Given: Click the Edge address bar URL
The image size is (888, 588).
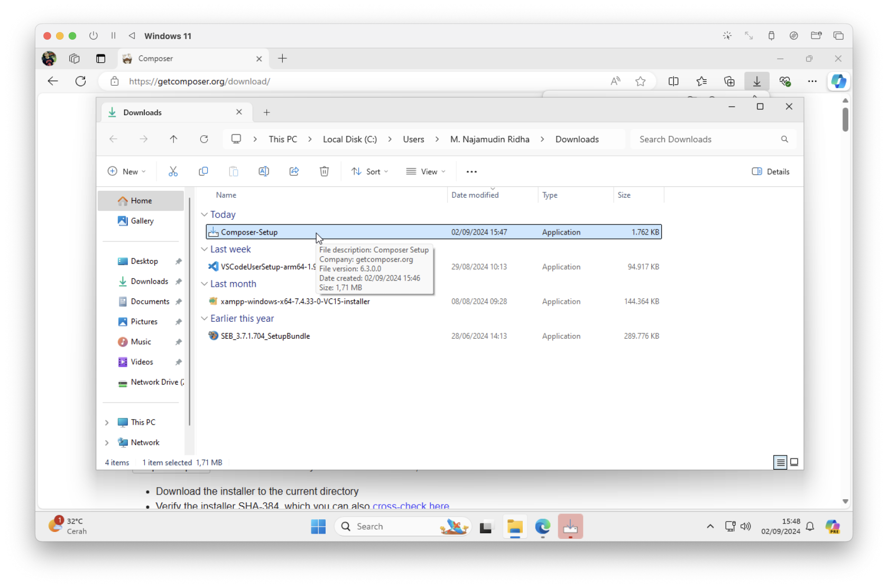Looking at the screenshot, I should coord(200,81).
